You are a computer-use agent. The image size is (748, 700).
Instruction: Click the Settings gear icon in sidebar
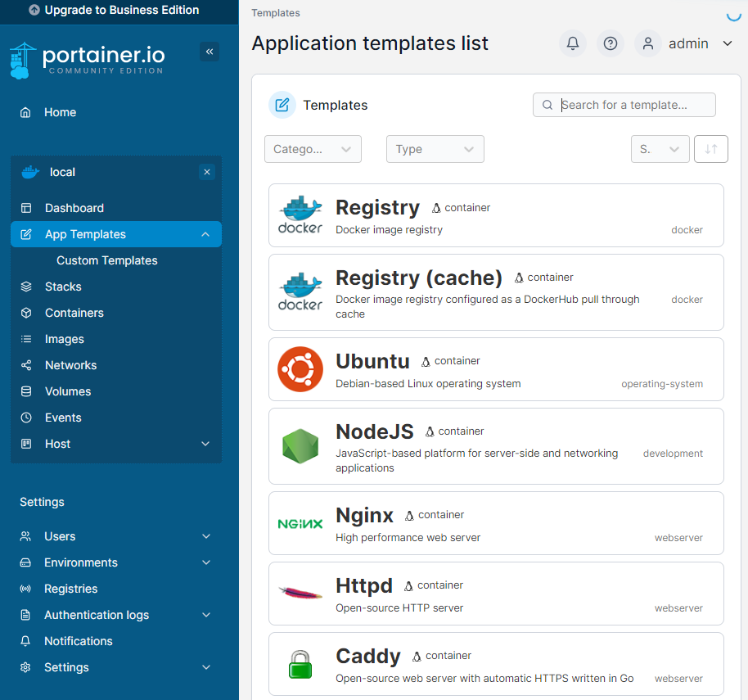pyautogui.click(x=25, y=667)
